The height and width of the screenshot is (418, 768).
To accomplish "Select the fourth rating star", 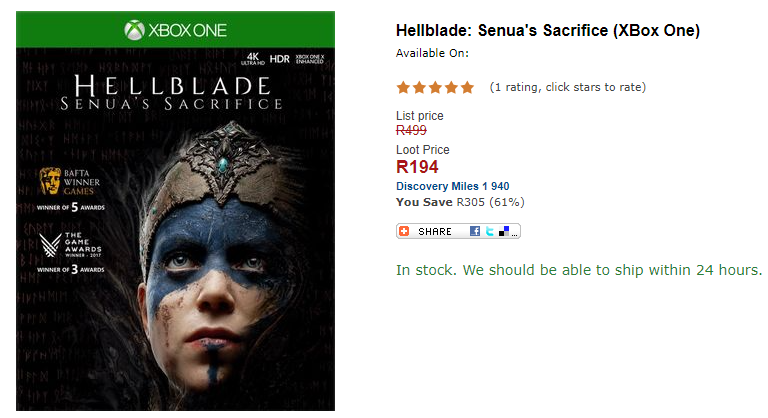I will (x=451, y=88).
